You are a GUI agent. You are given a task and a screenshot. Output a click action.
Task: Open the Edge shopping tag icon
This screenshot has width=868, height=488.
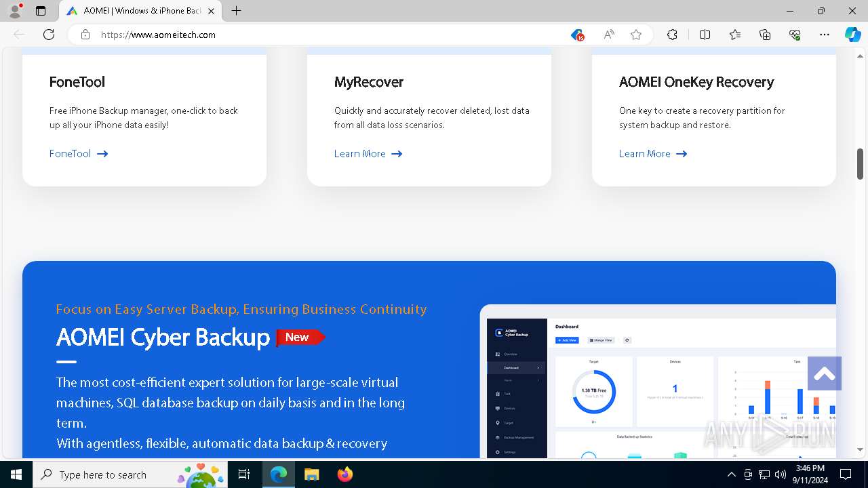coord(577,35)
